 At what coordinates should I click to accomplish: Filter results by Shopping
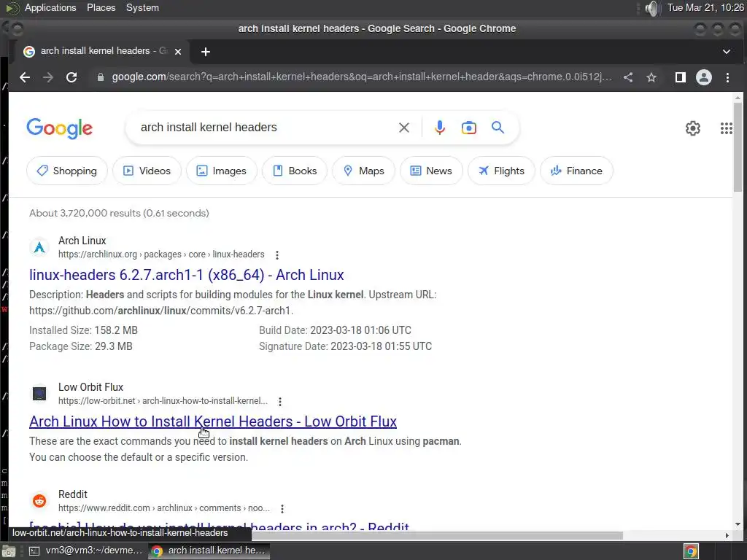tap(67, 171)
